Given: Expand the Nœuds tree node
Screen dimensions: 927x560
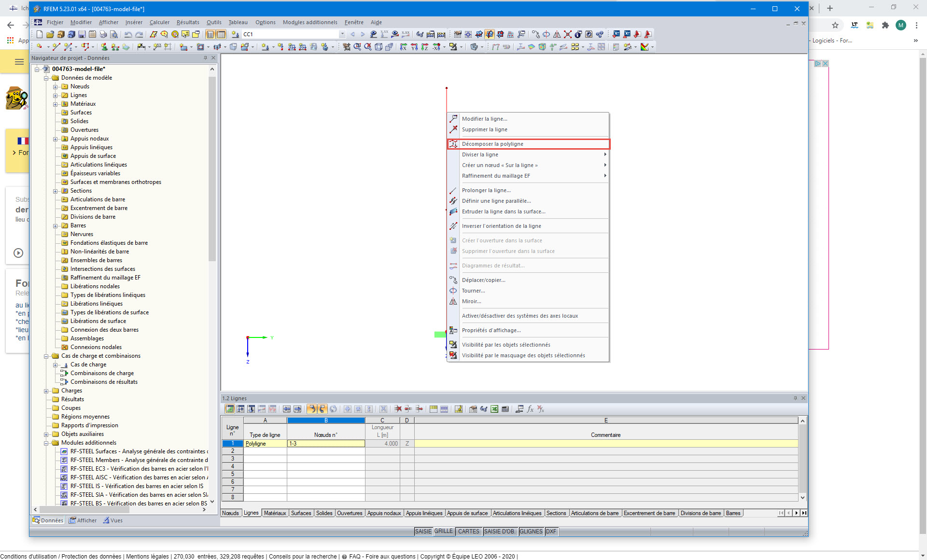Looking at the screenshot, I should click(x=55, y=87).
